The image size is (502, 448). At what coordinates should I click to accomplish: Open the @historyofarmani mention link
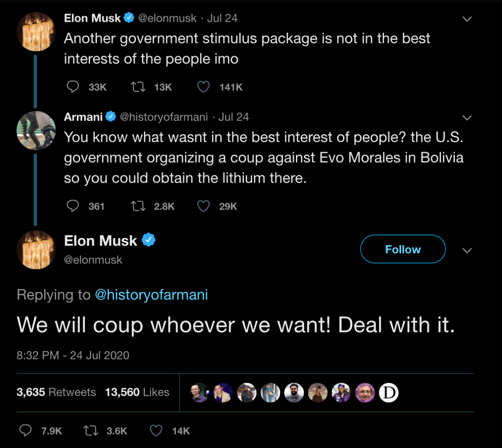(x=151, y=295)
